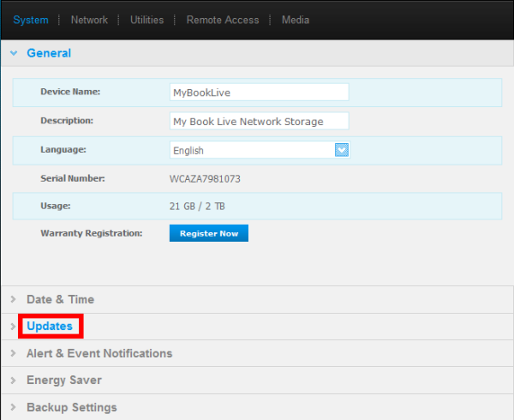This screenshot has height=420, width=514.
Task: Expand the Energy Saver arrow
Action: [13, 380]
